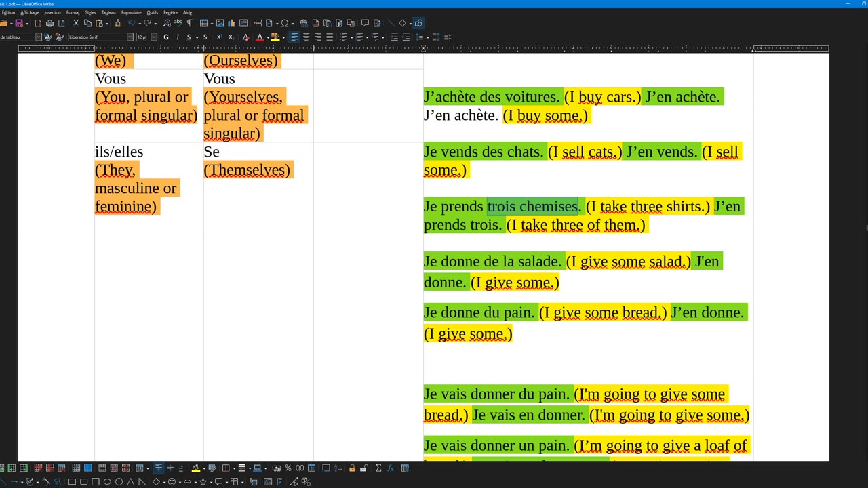Select the Ellipse shape tool
868x488 pixels.
click(x=107, y=482)
